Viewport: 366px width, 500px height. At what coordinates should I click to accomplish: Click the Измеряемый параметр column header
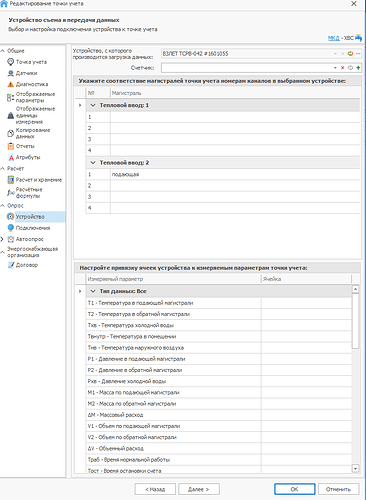173,279
